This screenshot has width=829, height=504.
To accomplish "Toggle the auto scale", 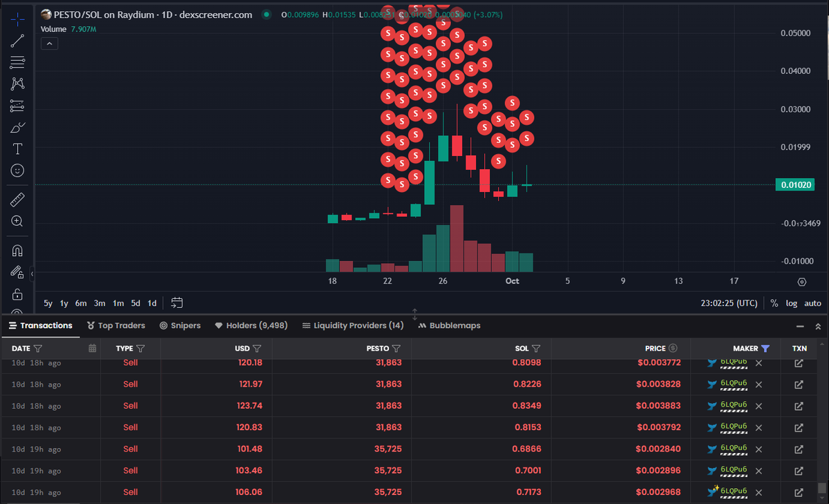I will click(812, 303).
